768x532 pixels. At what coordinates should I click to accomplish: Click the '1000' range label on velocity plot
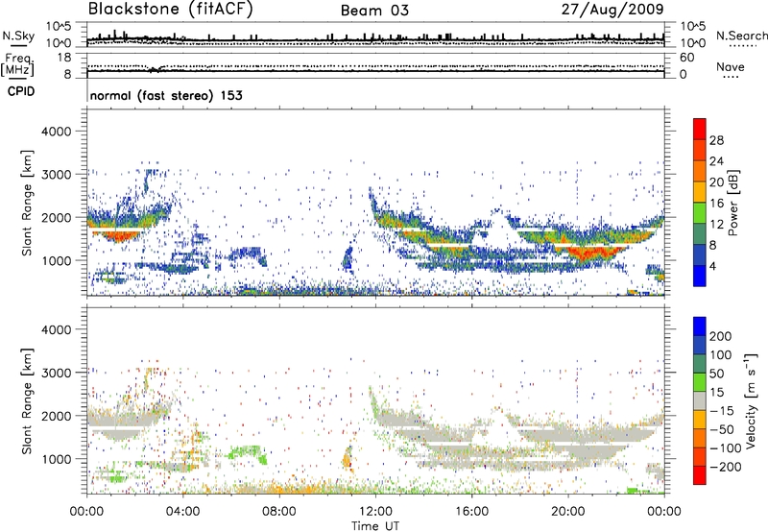coord(57,459)
